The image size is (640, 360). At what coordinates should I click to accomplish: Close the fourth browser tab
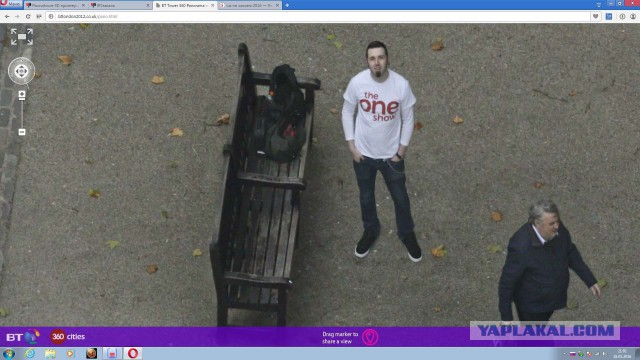pyautogui.click(x=277, y=5)
